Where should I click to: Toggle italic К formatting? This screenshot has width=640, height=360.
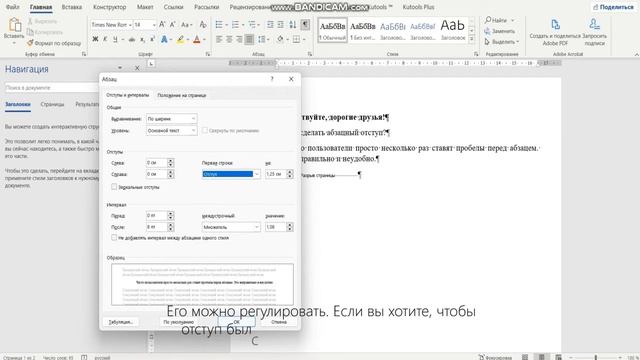tap(105, 40)
